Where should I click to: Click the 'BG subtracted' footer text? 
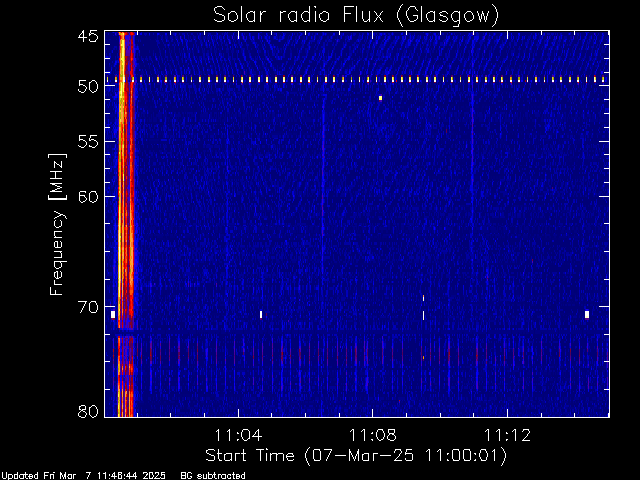pos(213,476)
